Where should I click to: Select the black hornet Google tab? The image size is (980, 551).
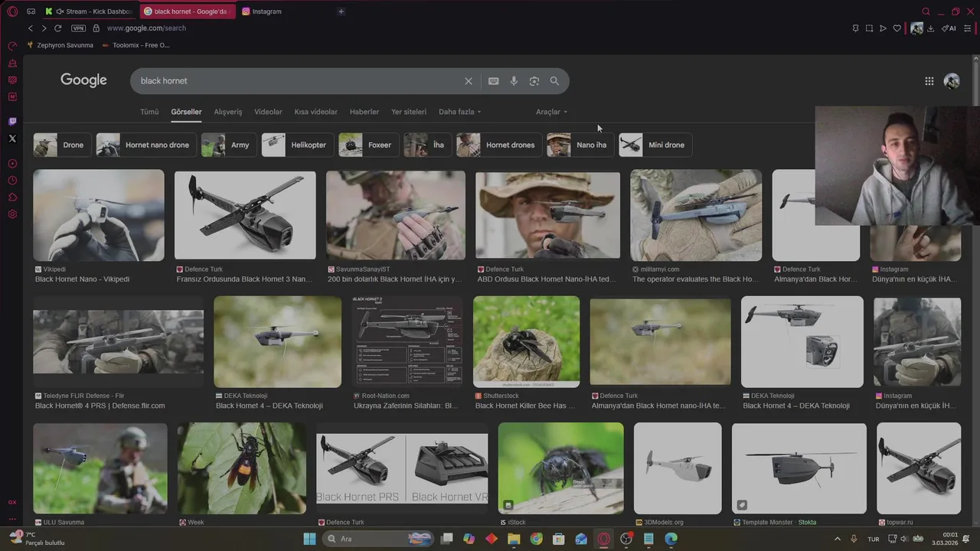click(188, 11)
